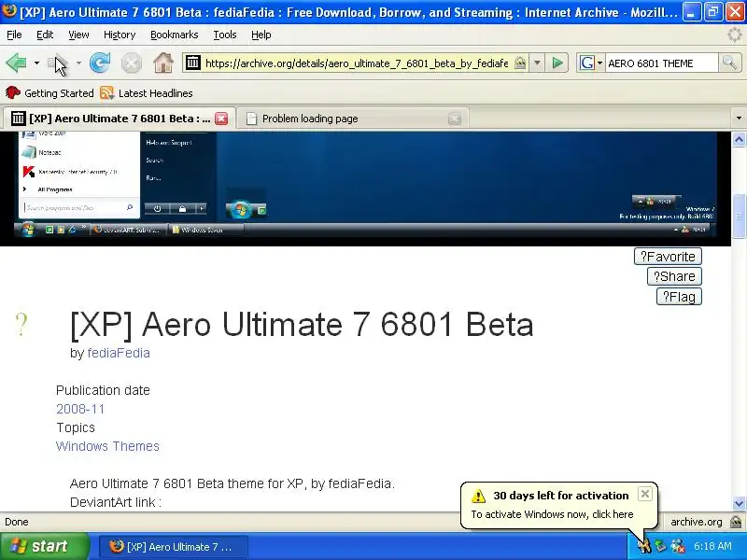This screenshot has width=747, height=560.
Task: Click the 30 days left for activation message
Action: pyautogui.click(x=561, y=496)
